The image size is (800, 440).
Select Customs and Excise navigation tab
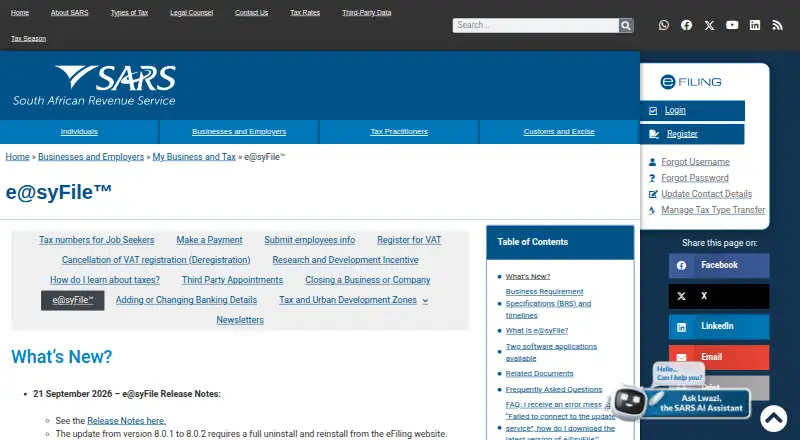click(559, 132)
